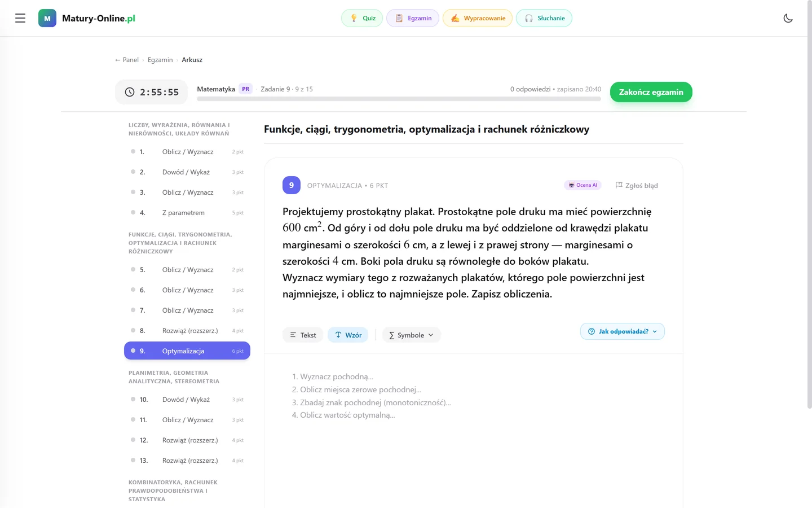This screenshot has width=812, height=508.
Task: Open the Egzamin section
Action: pyautogui.click(x=413, y=18)
